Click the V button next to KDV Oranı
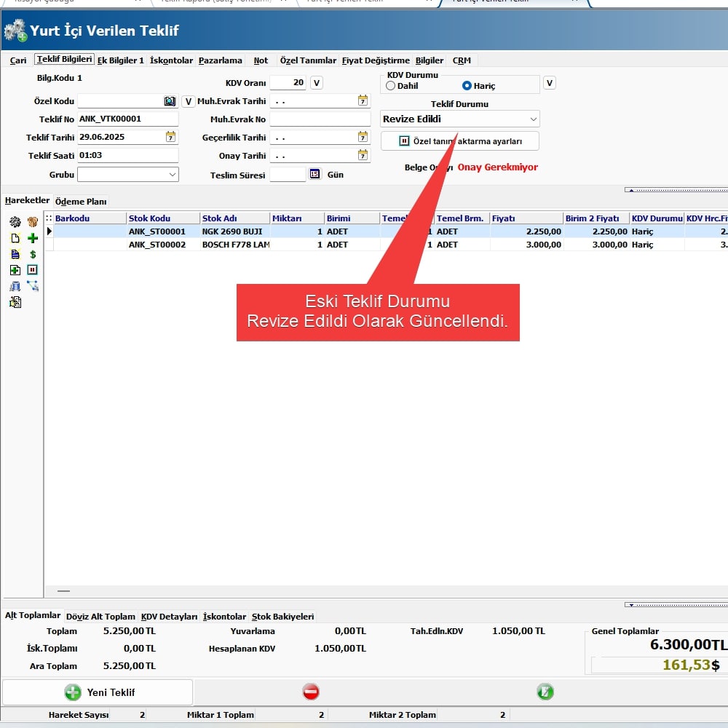 [316, 83]
